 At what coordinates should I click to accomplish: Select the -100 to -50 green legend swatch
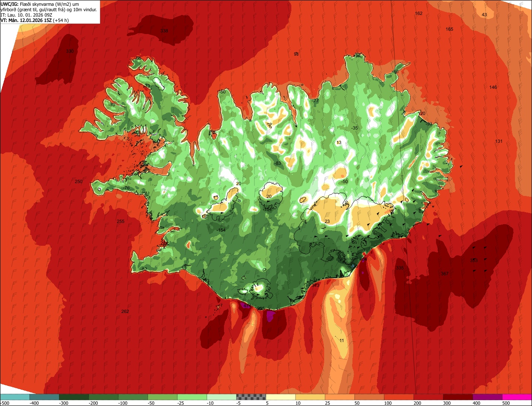pyautogui.click(x=133, y=397)
